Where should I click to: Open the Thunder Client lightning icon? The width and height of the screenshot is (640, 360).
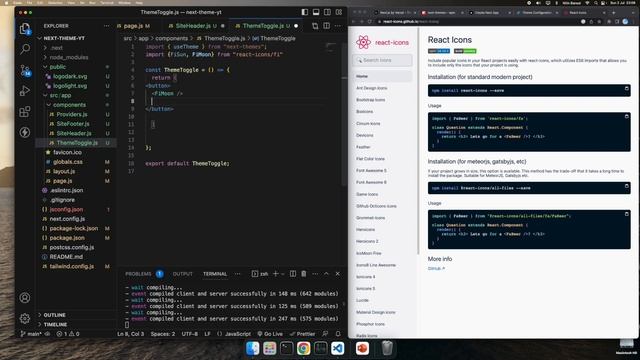pyautogui.click(x=25, y=132)
